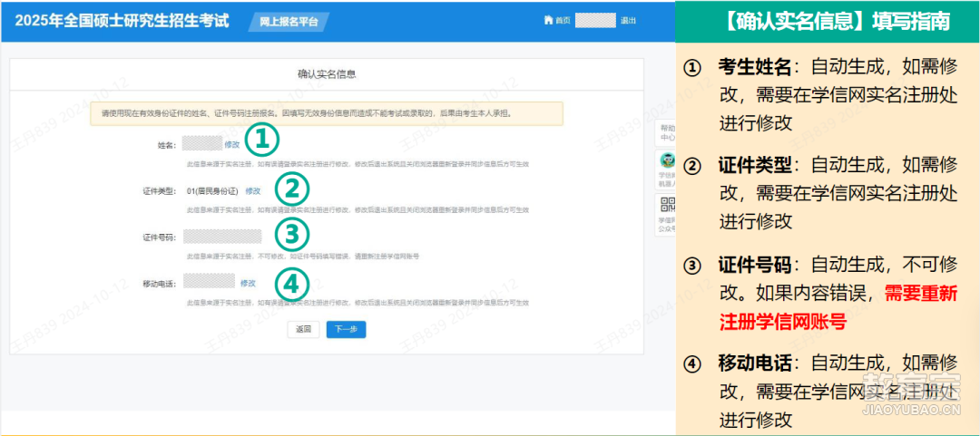The image size is (980, 436).
Task: Click the masked username in the header
Action: pyautogui.click(x=595, y=21)
